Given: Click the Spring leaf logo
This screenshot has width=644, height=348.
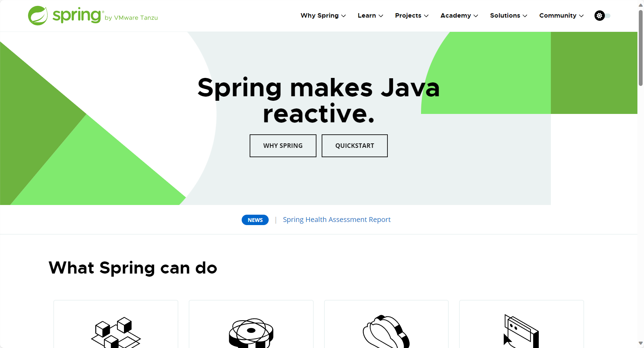Looking at the screenshot, I should point(37,16).
